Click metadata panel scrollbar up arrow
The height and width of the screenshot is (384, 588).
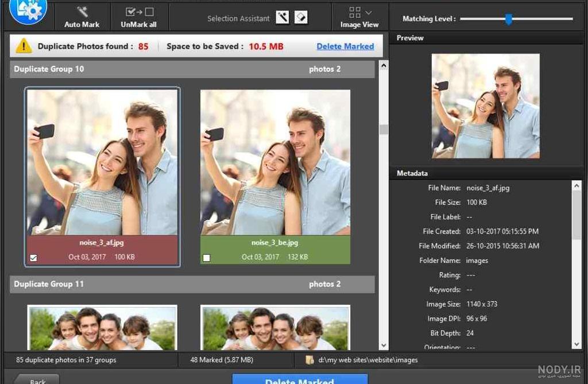577,185
